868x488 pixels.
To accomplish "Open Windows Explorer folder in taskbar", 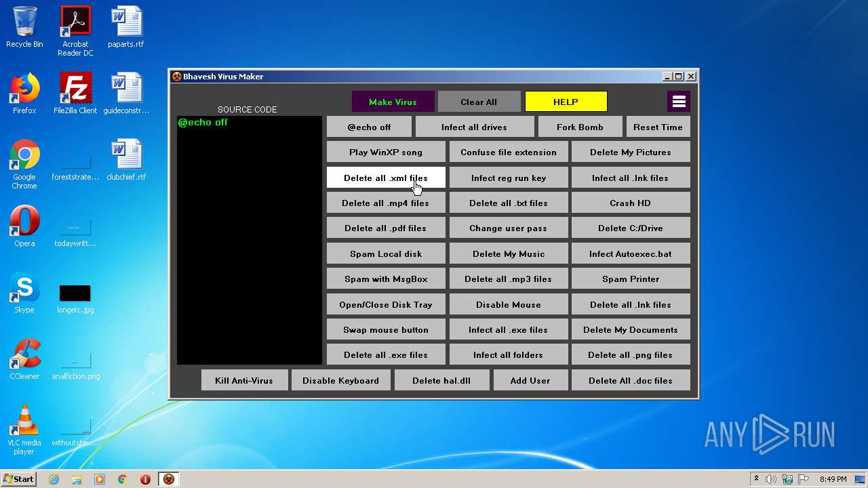I will tap(77, 479).
